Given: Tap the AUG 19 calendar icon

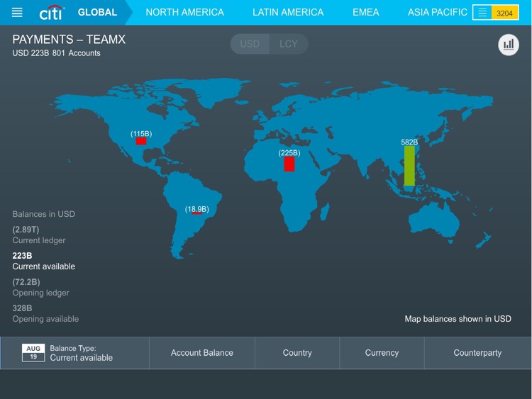Looking at the screenshot, I should coord(33,353).
